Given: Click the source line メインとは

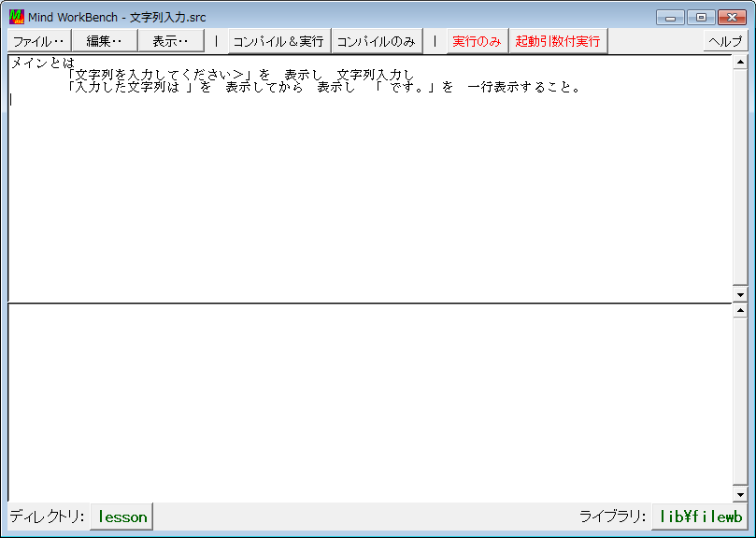Looking at the screenshot, I should coord(43,63).
